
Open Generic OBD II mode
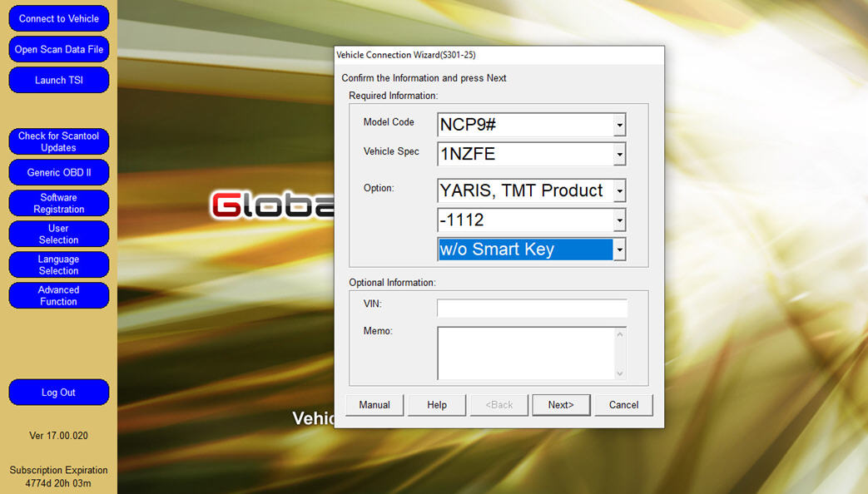59,173
